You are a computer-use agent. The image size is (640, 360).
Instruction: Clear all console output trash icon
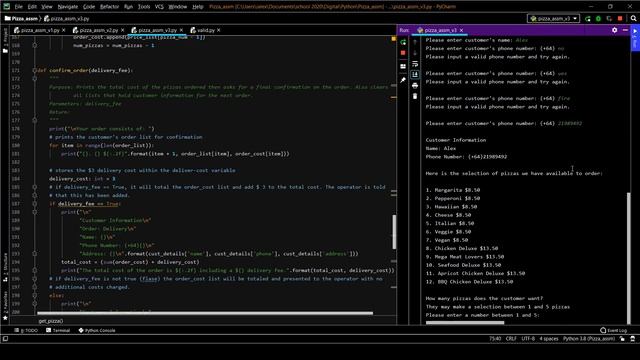[x=415, y=96]
